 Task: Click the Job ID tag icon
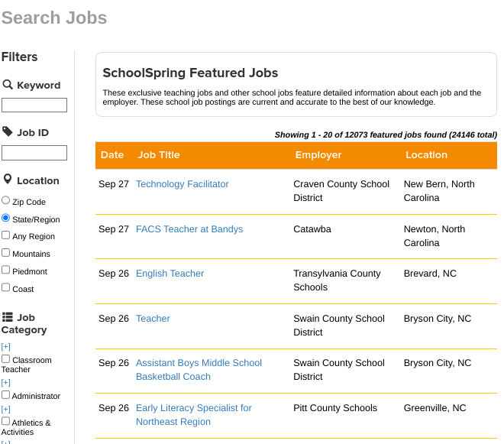click(8, 131)
